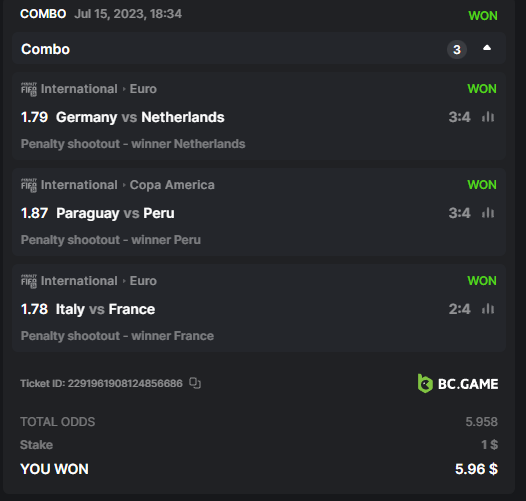Click the top WON status label

coord(483,16)
